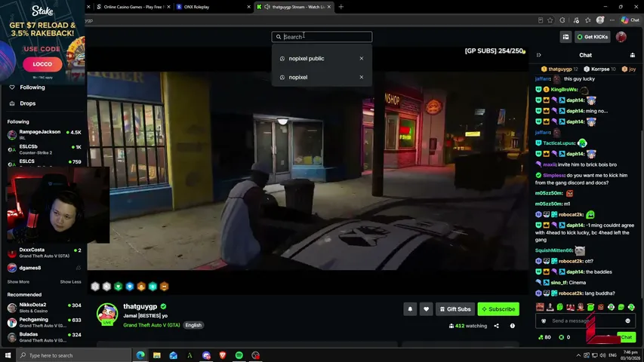Click the green Subscribe button

click(x=498, y=309)
